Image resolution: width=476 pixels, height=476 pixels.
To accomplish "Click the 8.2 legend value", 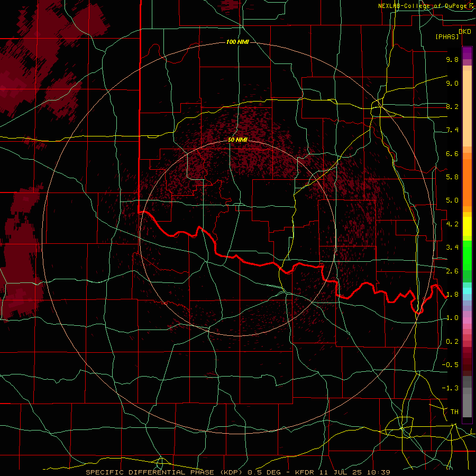I will [x=452, y=106].
